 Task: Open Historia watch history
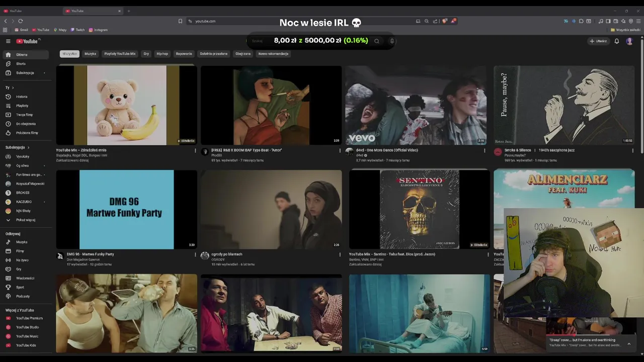coord(26,97)
